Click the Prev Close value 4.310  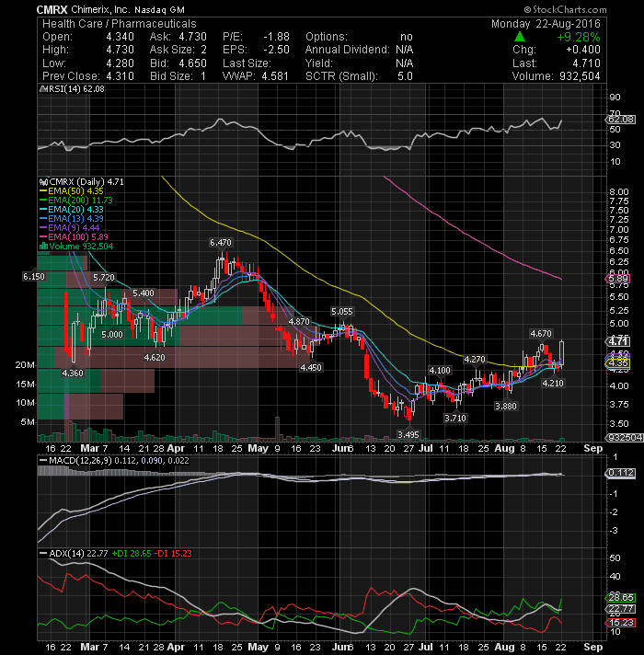pyautogui.click(x=120, y=76)
